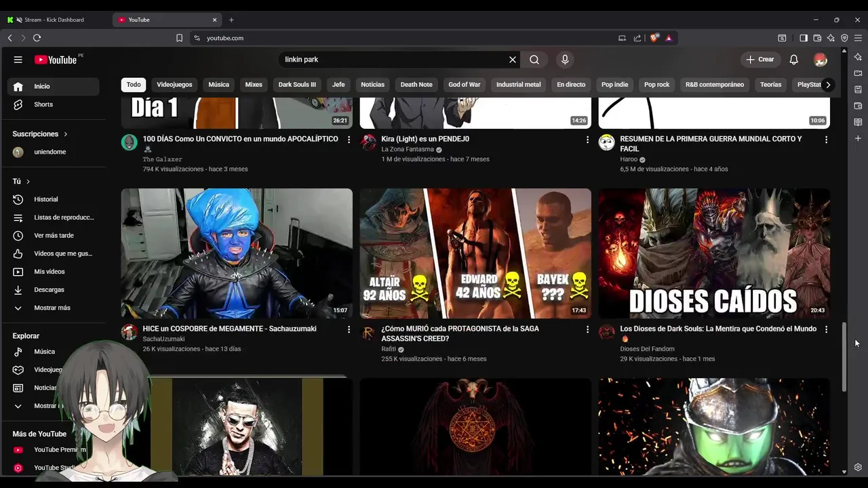The image size is (868, 488).
Task: Open Historial in the sidebar
Action: pyautogui.click(x=54, y=199)
